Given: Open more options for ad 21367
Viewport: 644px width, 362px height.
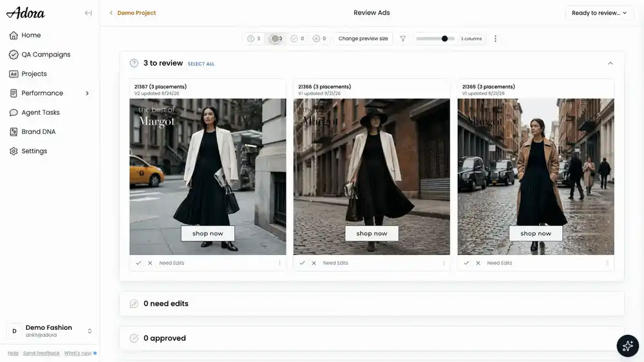Looking at the screenshot, I should pyautogui.click(x=279, y=263).
